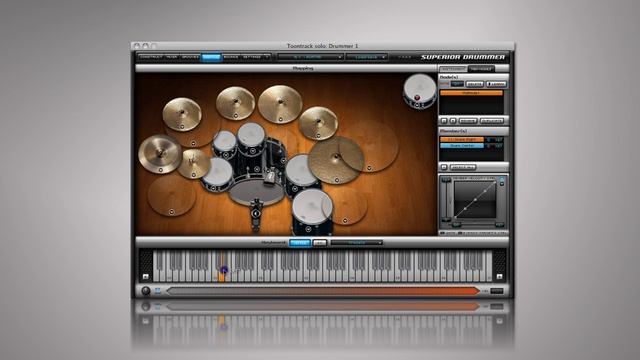This screenshot has width=640, height=360.
Task: Select the upper-left crash cymbal
Action: 182,114
